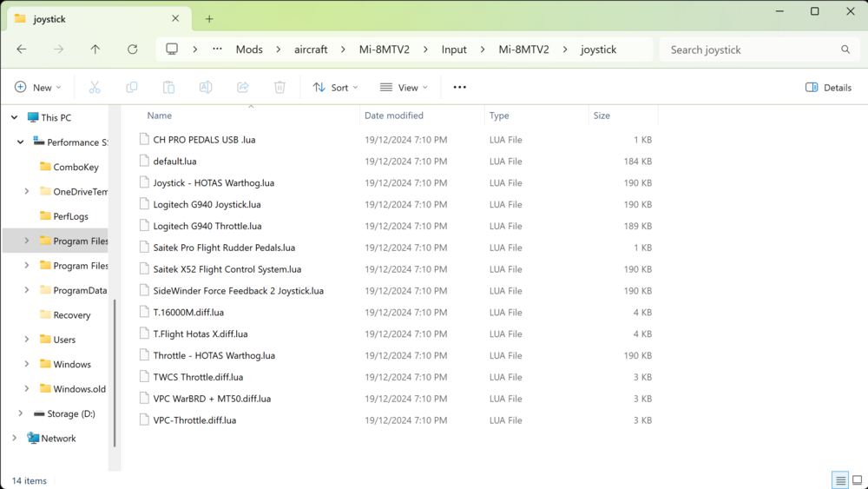The height and width of the screenshot is (489, 868).
Task: Select Logitech G940 Joystick.lua file
Action: [207, 204]
